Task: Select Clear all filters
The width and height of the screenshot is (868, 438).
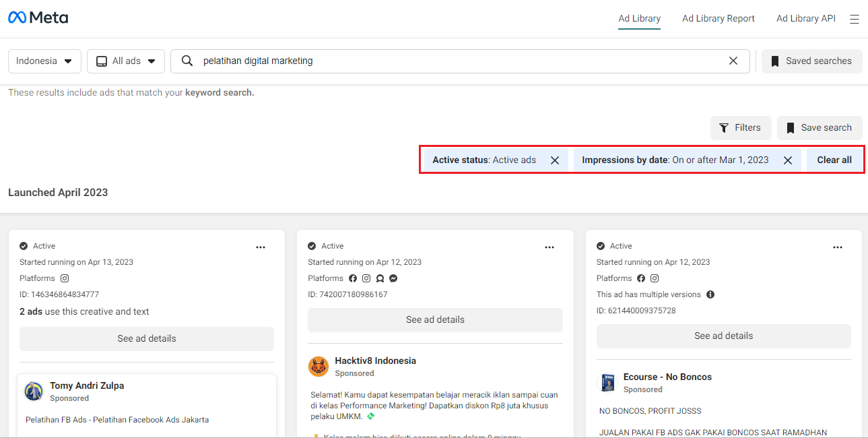Action: (x=834, y=160)
